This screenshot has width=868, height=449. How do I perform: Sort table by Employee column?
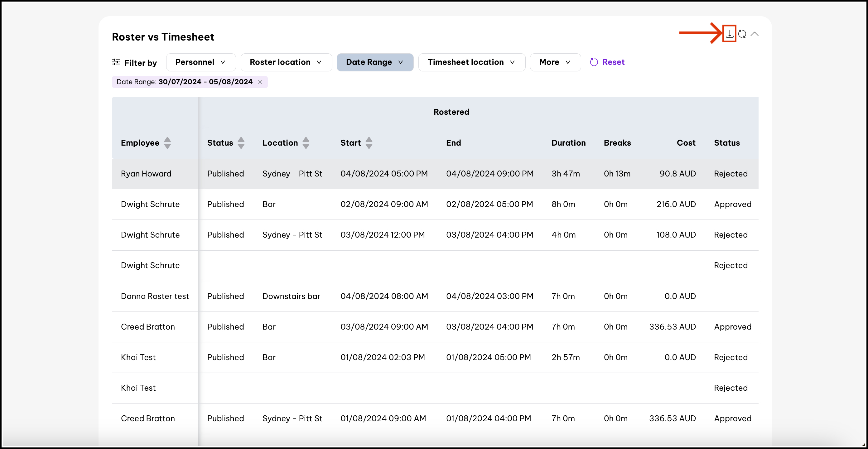pyautogui.click(x=167, y=142)
